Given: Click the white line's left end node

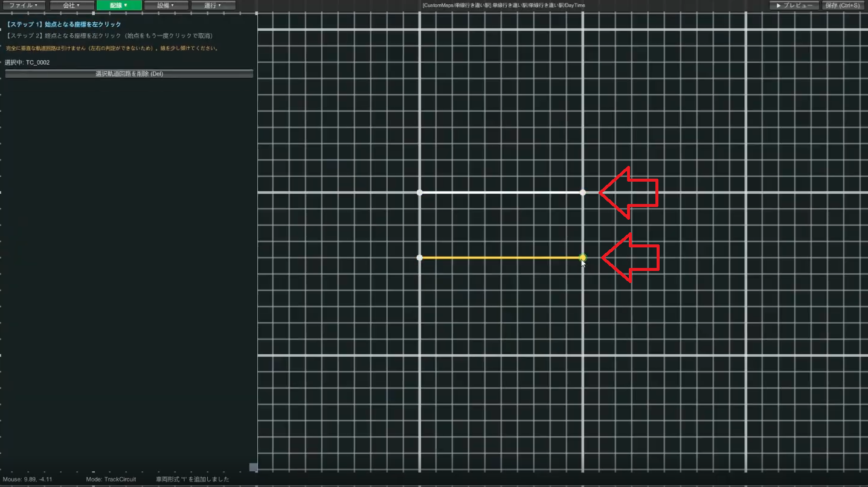Looking at the screenshot, I should tap(420, 193).
